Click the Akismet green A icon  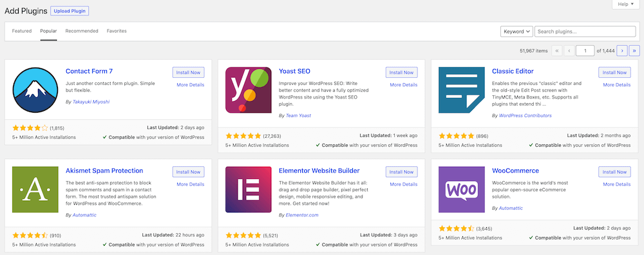click(x=35, y=189)
